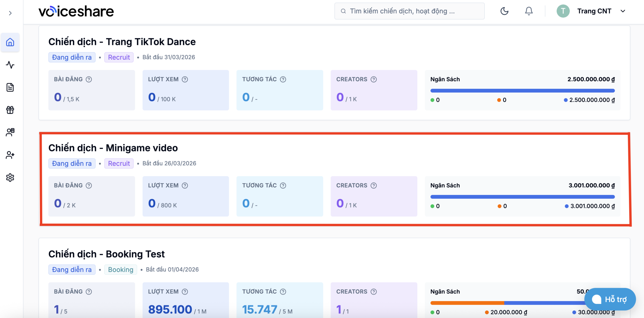The image size is (644, 318).
Task: Click the Booking tag on Booking Test
Action: pyautogui.click(x=121, y=270)
